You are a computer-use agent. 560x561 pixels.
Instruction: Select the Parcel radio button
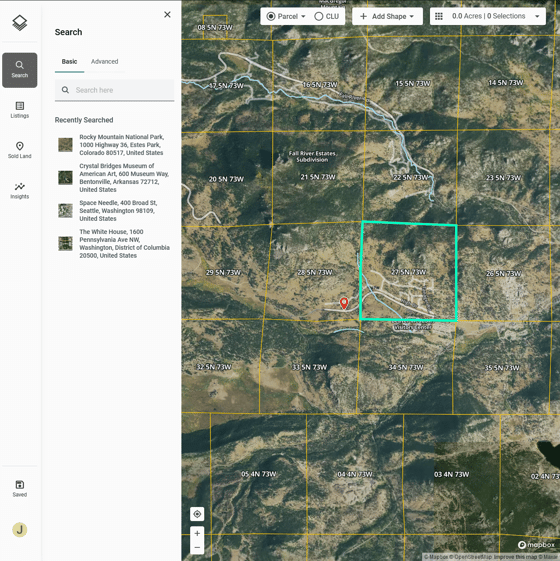point(271,16)
